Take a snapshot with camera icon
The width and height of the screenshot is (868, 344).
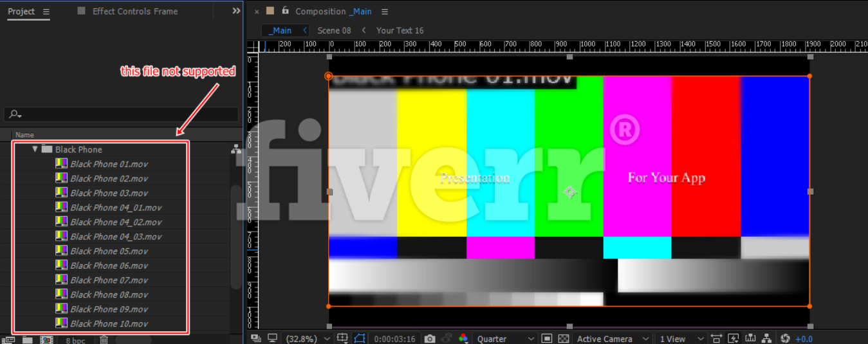pos(430,338)
